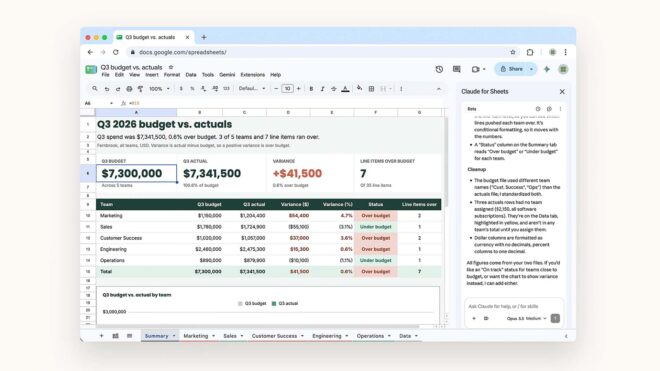Screen dimensions: 660x371
Task: Open the name box dropdown arrow
Action: coord(111,103)
